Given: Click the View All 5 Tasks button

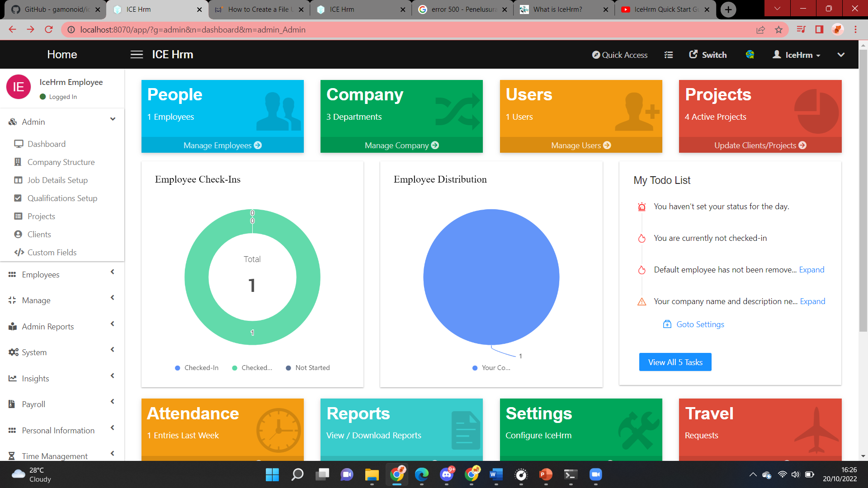Looking at the screenshot, I should tap(675, 362).
